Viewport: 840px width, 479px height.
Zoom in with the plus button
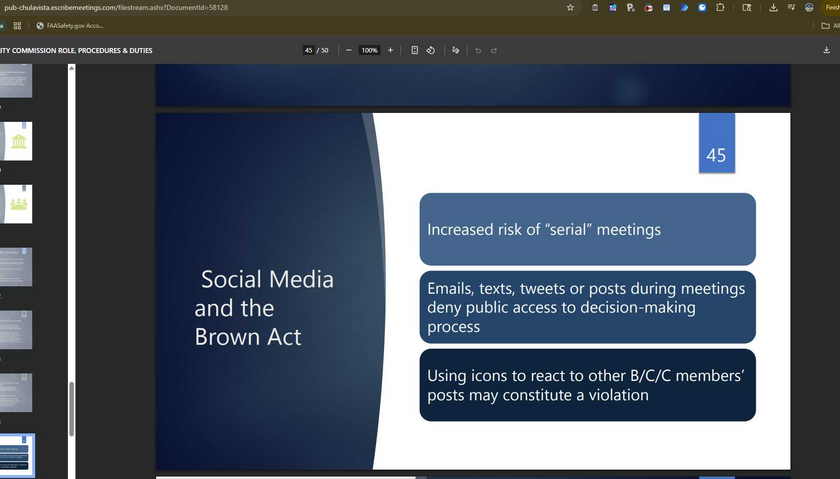390,50
